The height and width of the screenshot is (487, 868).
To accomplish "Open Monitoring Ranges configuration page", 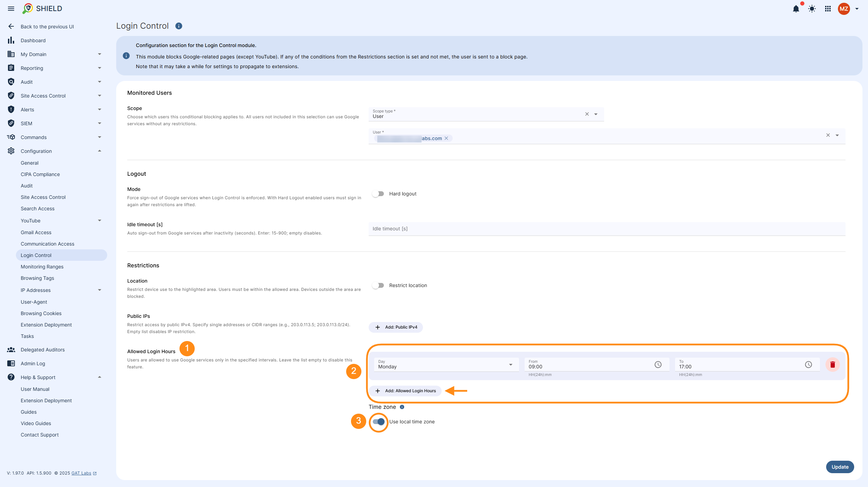I will coord(42,267).
